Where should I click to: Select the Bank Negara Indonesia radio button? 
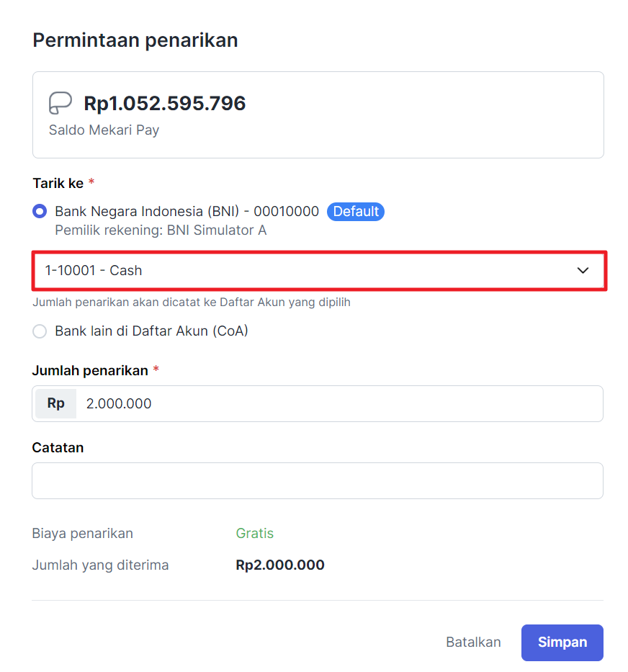tap(40, 212)
